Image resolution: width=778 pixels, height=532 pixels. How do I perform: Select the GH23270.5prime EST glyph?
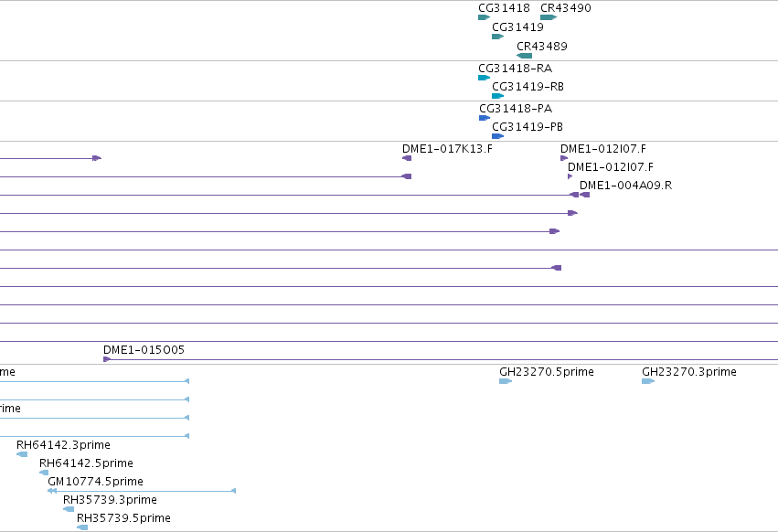(x=506, y=381)
